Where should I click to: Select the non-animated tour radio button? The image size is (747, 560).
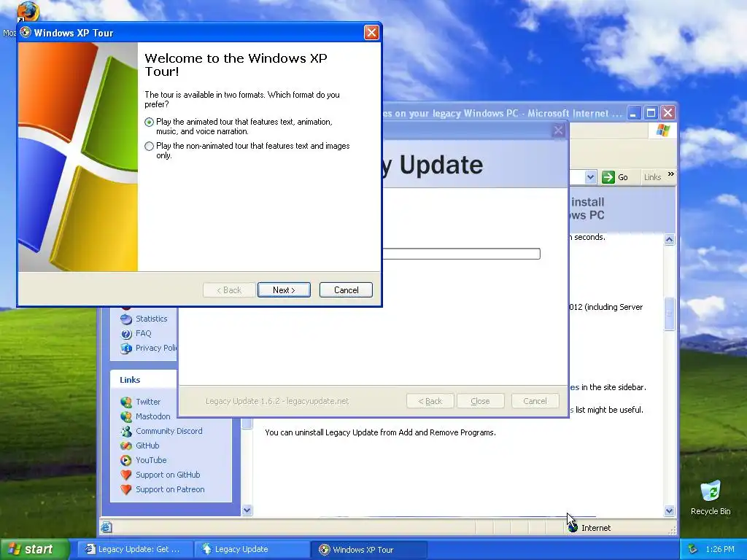(149, 146)
